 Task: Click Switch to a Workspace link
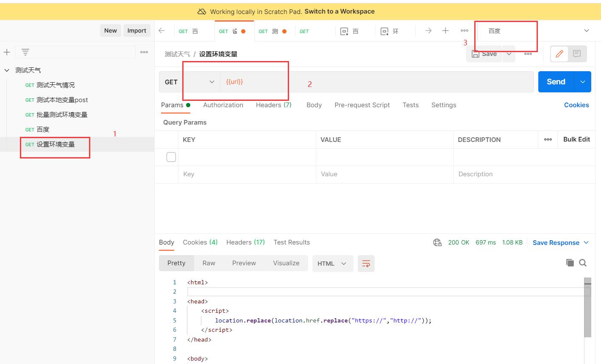[x=339, y=11]
